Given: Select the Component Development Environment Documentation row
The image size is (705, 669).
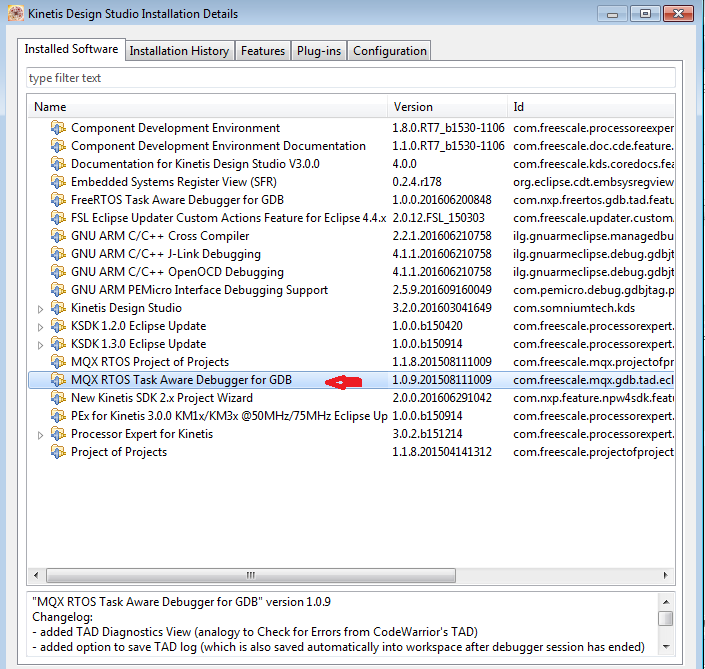Looking at the screenshot, I should [351, 146].
